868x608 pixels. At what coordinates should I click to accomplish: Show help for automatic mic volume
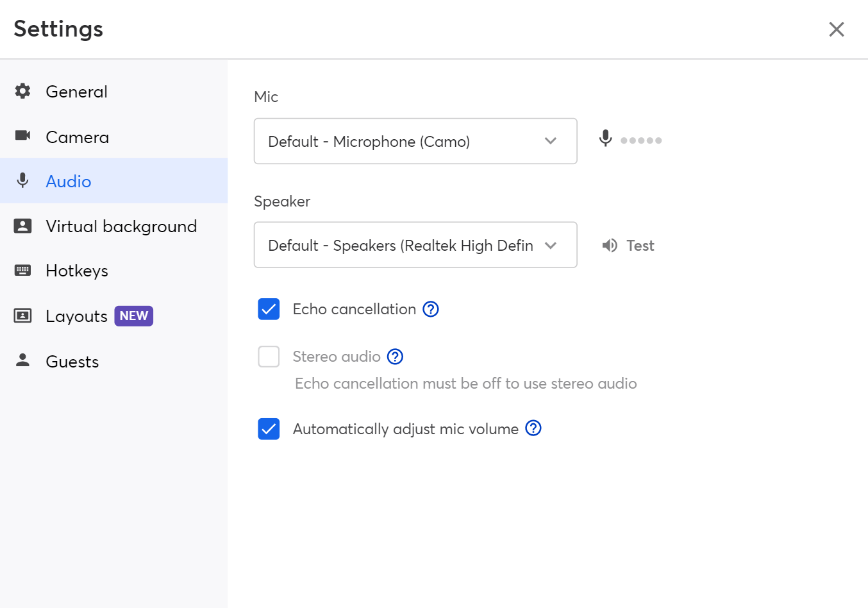click(x=533, y=428)
